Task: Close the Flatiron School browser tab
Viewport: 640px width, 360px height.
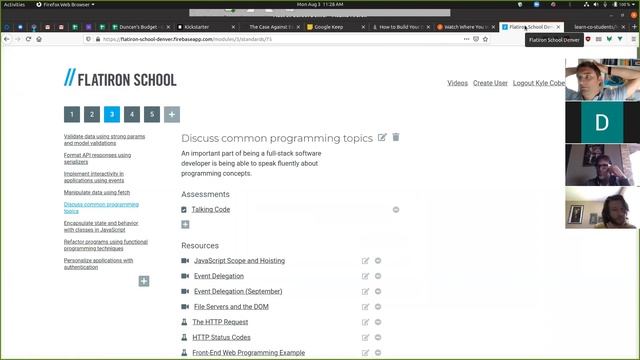Action: click(558, 27)
